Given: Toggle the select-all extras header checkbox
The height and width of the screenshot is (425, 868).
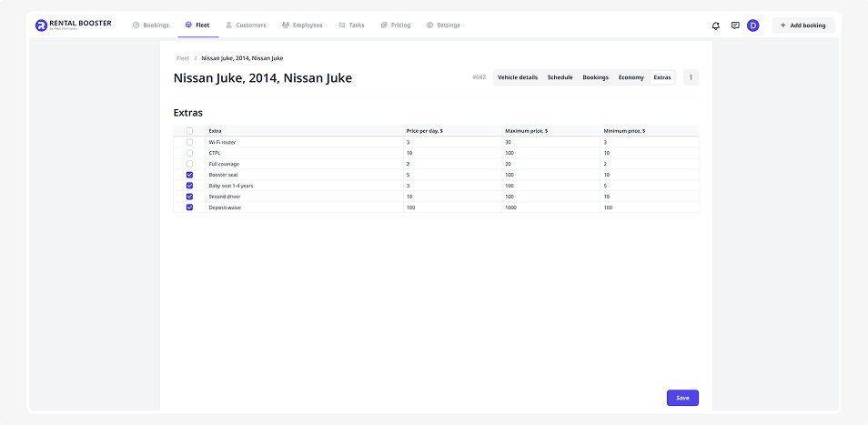Looking at the screenshot, I should pos(190,131).
